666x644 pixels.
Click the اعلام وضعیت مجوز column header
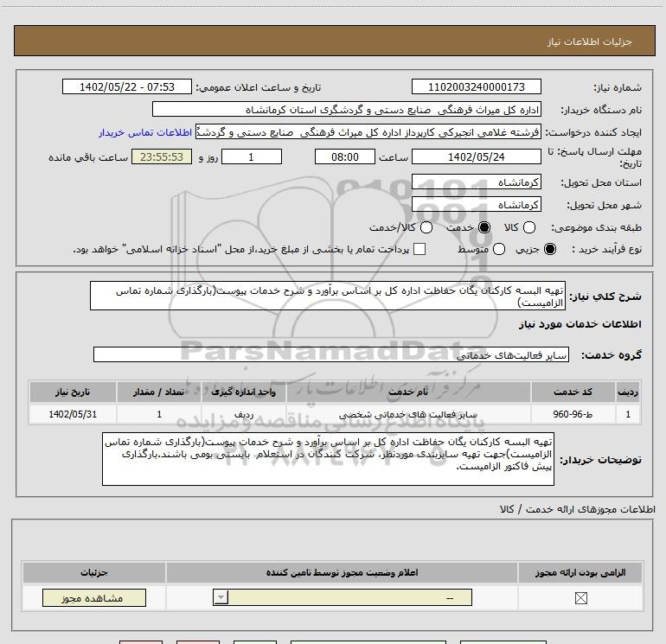342,572
